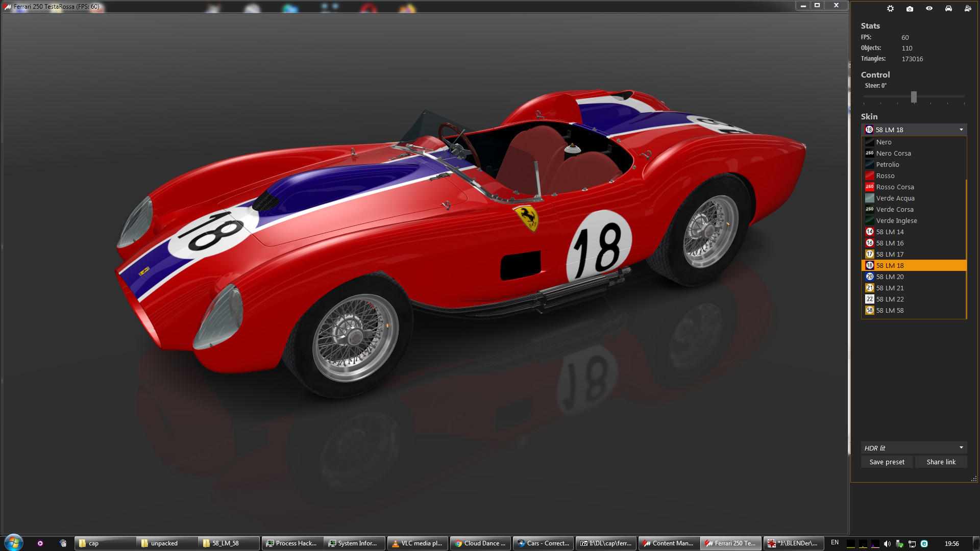Screen dimensions: 980x551
Task: Click the panel resize grip corner
Action: 974,479
